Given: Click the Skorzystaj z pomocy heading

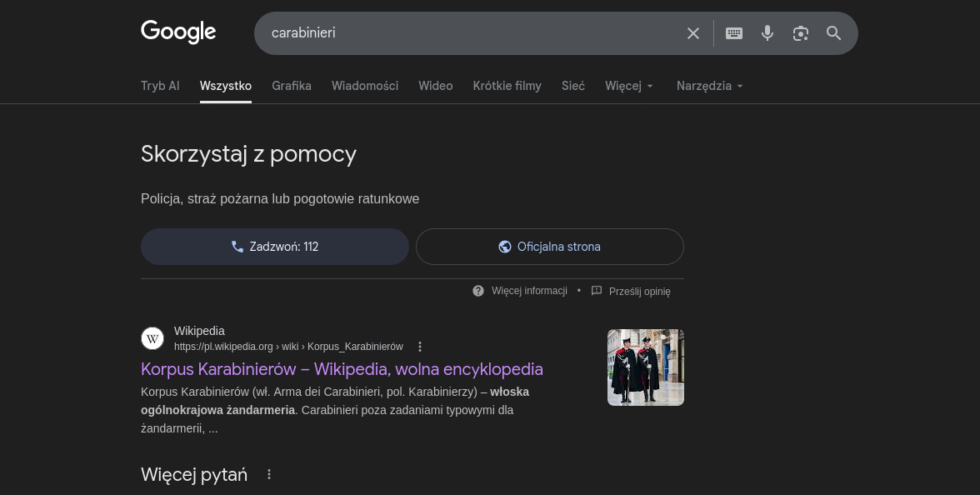Looking at the screenshot, I should [x=248, y=153].
